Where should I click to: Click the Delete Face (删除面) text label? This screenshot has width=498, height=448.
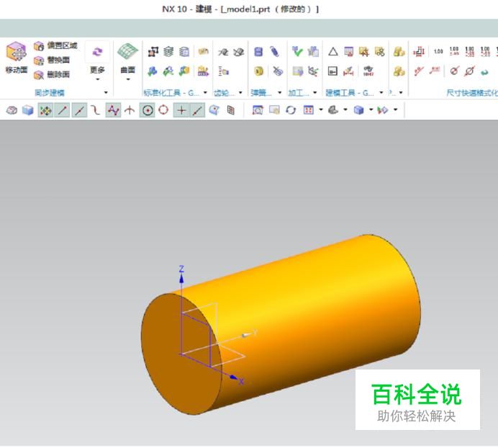(58, 74)
